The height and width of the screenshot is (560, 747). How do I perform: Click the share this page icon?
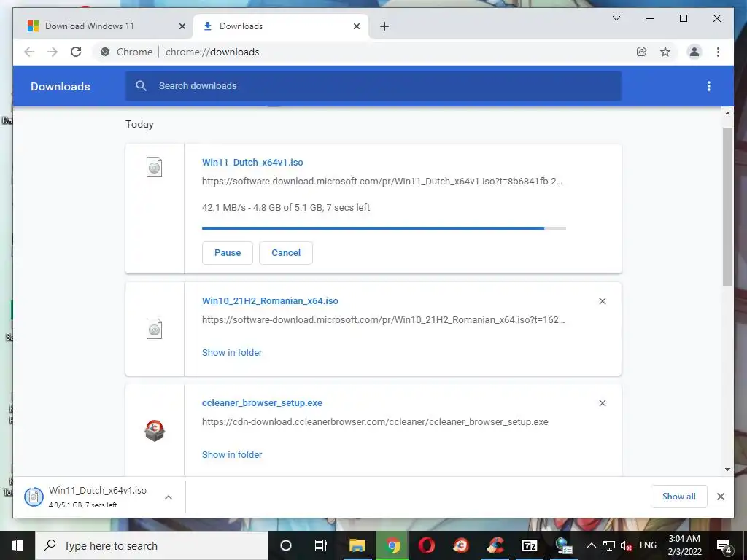pos(642,52)
